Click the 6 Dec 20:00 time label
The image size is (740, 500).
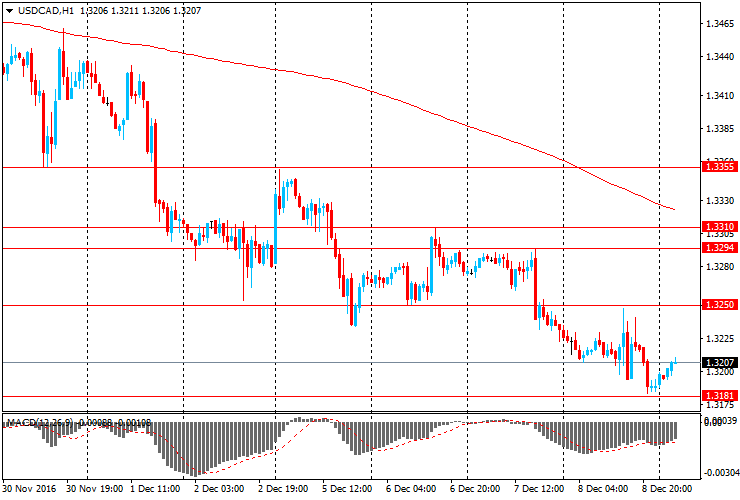(x=475, y=489)
